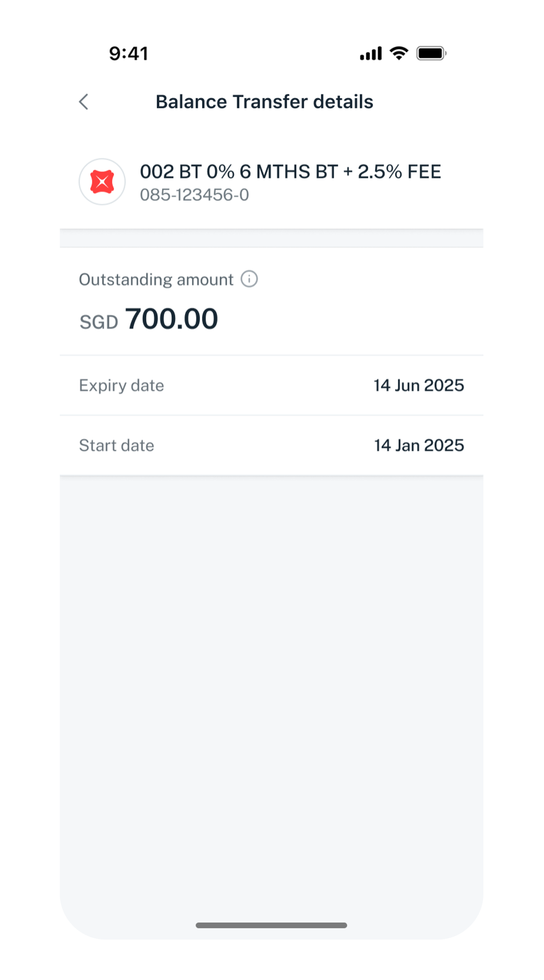The image size is (544, 980).
Task: Tap the gray placeholder beside Expiry date
Action: pyautogui.click(x=30, y=373)
